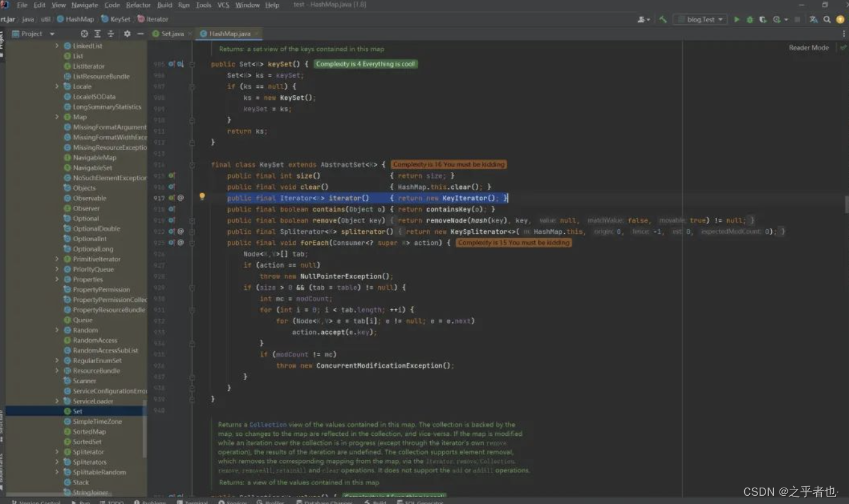Click the yellow bulb intention icon in the gutter

click(x=202, y=197)
